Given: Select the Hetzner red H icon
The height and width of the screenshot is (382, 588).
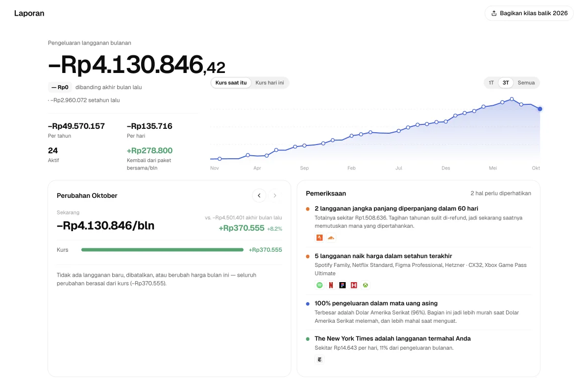Looking at the screenshot, I should tap(354, 285).
